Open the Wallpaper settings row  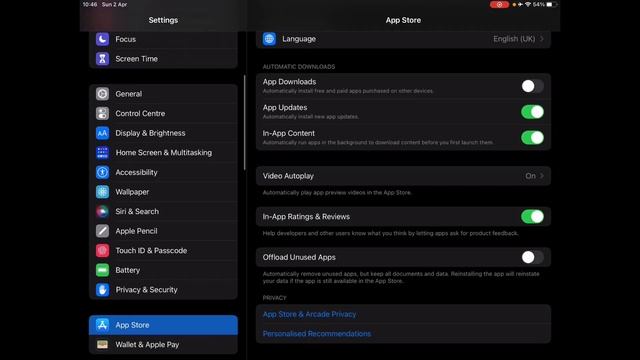[x=163, y=192]
